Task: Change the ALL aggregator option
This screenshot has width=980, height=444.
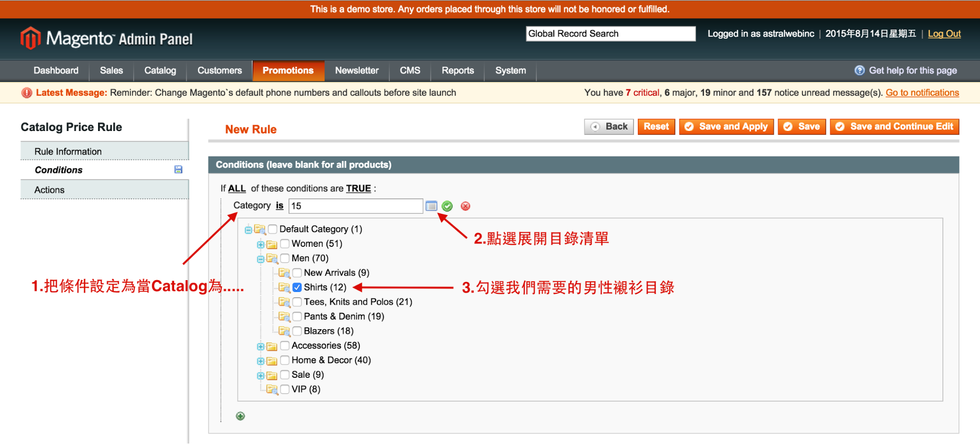Action: point(237,188)
